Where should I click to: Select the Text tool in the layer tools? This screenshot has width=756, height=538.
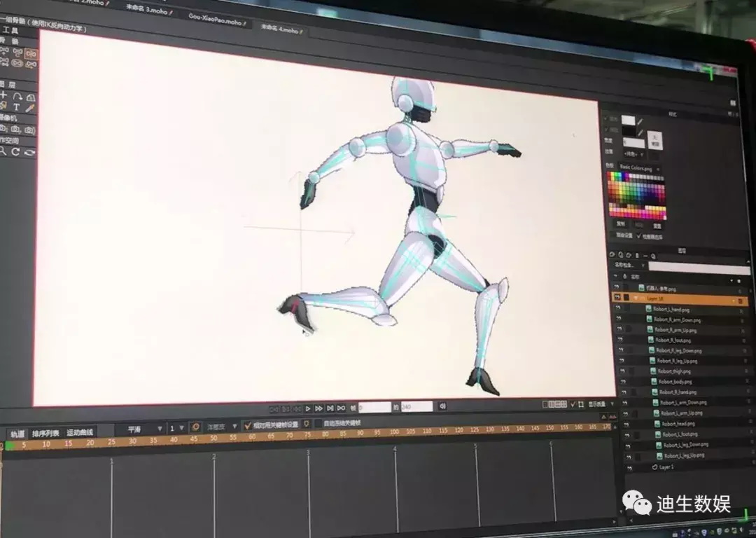click(16, 108)
